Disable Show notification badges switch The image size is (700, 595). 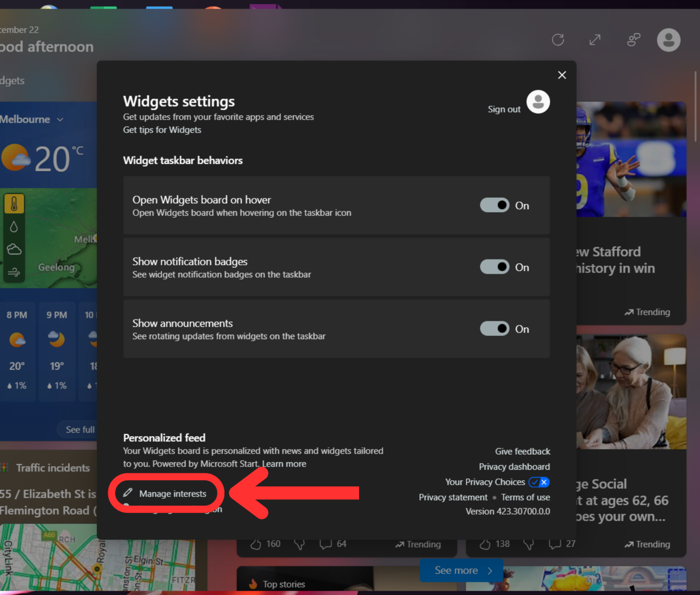pos(495,267)
